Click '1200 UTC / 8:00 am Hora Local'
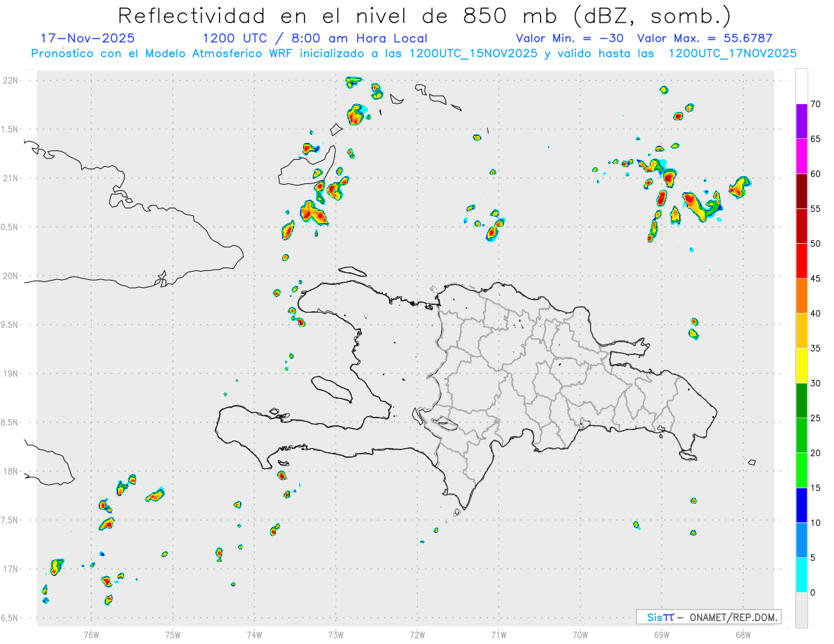 coord(315,38)
